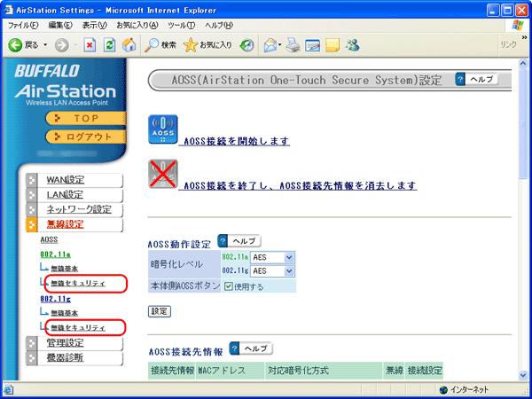Open 管理設定 in sidebar

[x=65, y=343]
